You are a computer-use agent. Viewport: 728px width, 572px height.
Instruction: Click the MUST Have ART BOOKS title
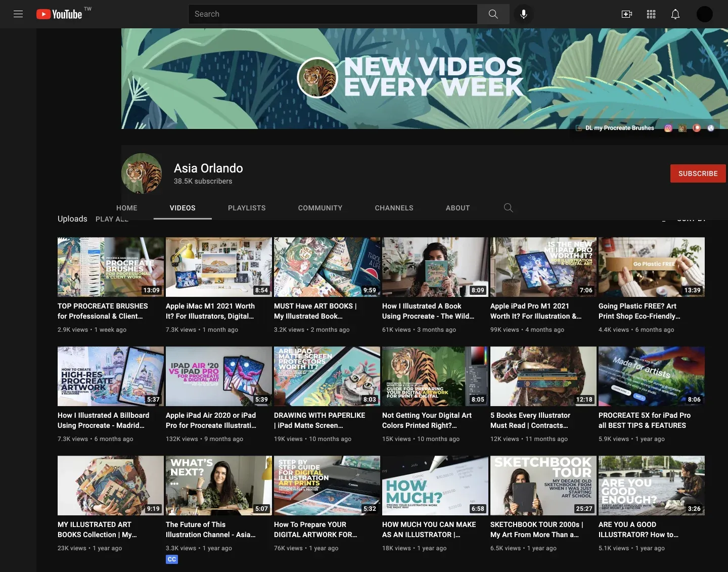click(315, 311)
